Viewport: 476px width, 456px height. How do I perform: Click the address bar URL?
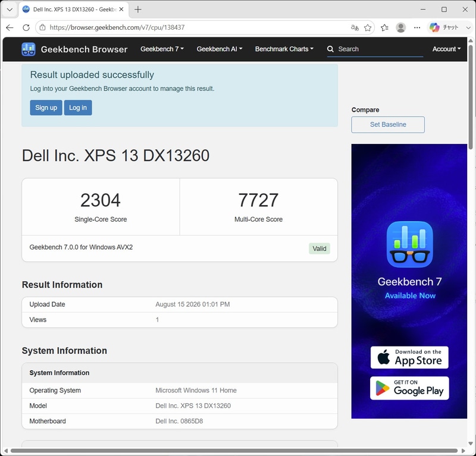(x=117, y=27)
